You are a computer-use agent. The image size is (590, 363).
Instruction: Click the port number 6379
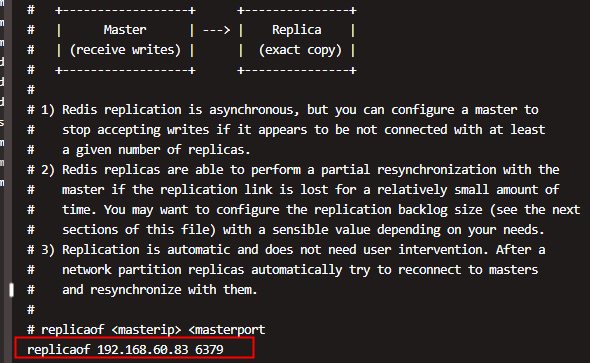tap(209, 349)
